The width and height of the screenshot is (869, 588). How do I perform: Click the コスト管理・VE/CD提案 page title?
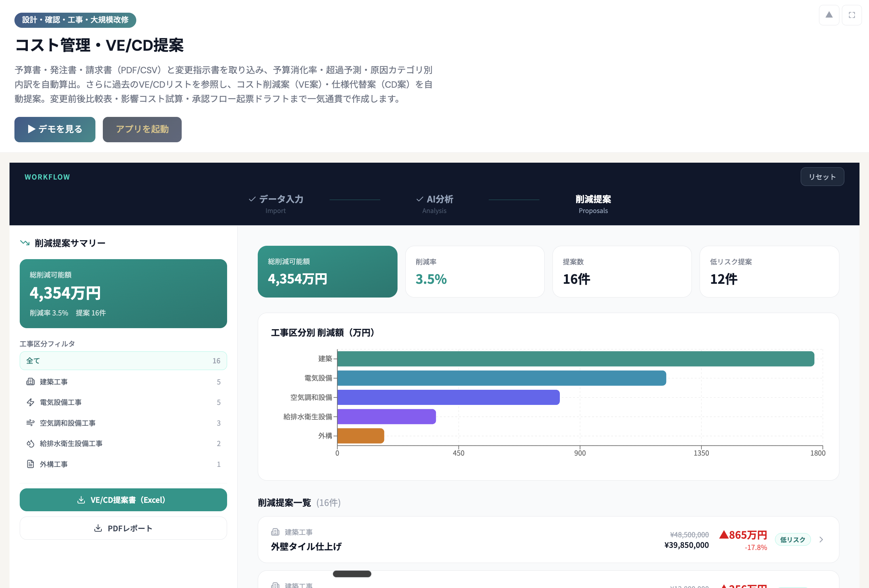click(x=99, y=45)
